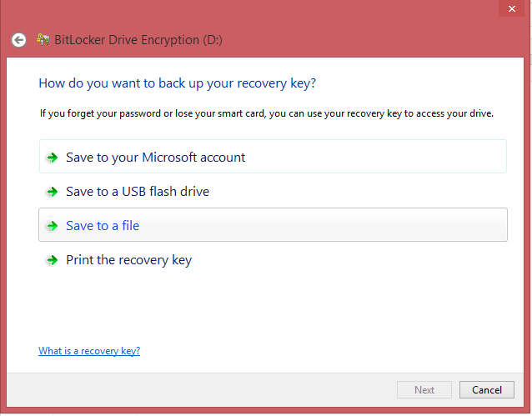Click the Next button

[424, 390]
